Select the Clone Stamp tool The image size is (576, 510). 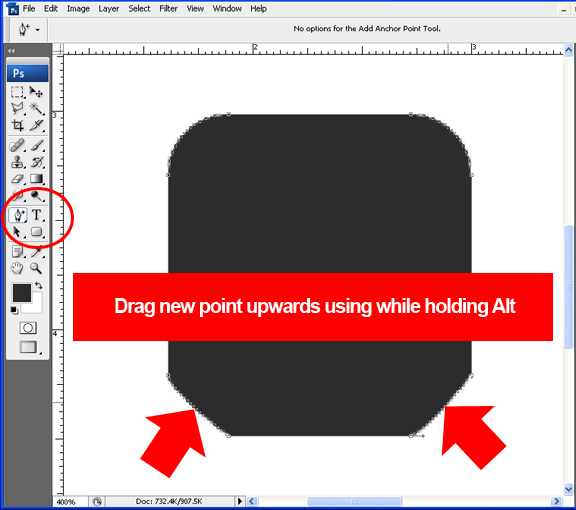(17, 162)
